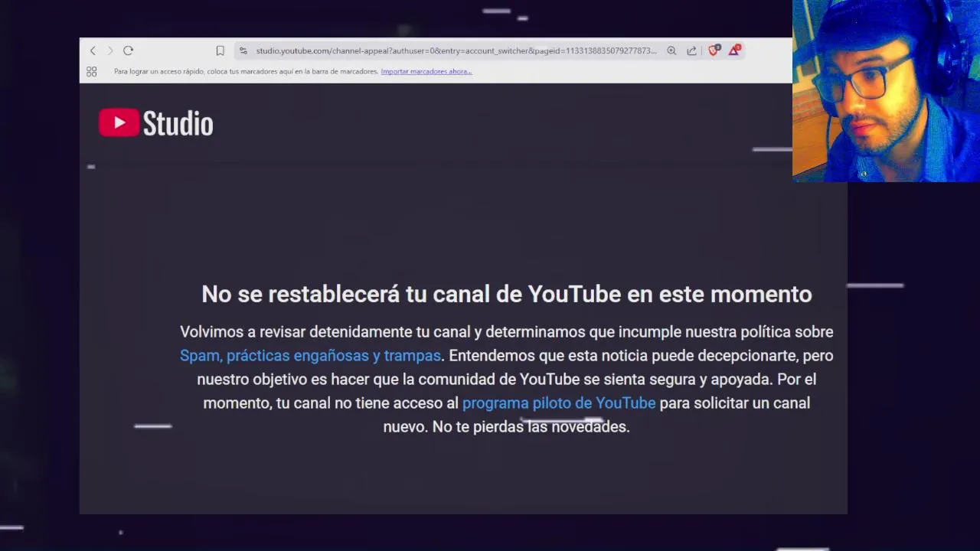Reload the page with the refresh icon
980x551 pixels.
coord(128,51)
